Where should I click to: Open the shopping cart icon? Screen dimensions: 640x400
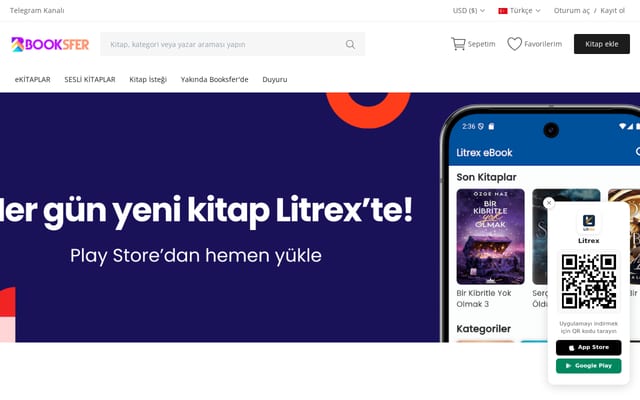(x=458, y=44)
